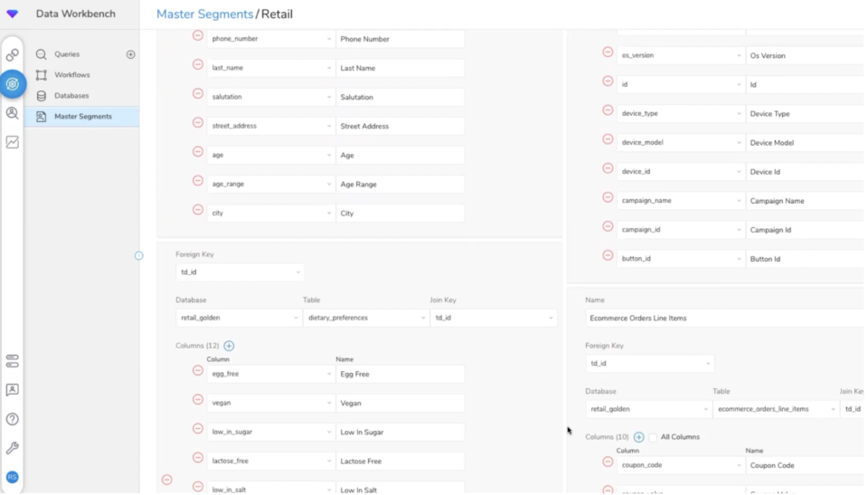Click the Data Workbench title text
This screenshot has height=495, width=868.
coord(76,14)
